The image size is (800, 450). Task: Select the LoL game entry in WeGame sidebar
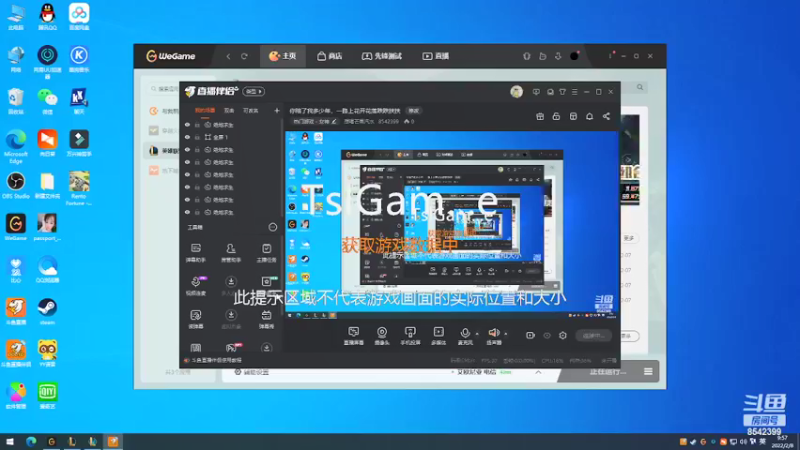pos(161,151)
